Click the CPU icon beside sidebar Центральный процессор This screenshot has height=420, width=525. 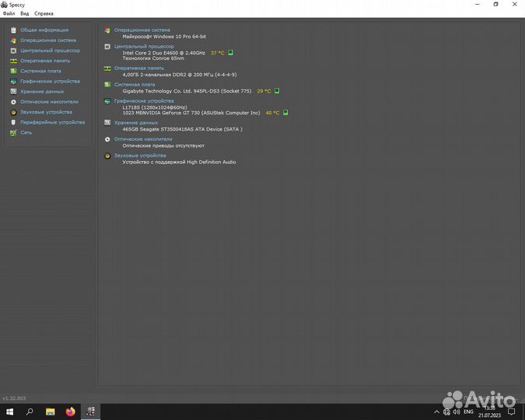(x=13, y=51)
